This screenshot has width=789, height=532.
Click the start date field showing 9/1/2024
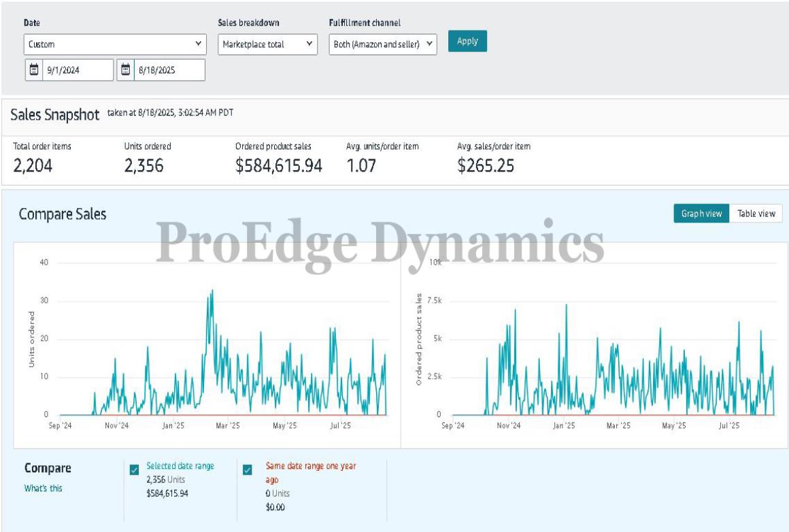point(77,69)
